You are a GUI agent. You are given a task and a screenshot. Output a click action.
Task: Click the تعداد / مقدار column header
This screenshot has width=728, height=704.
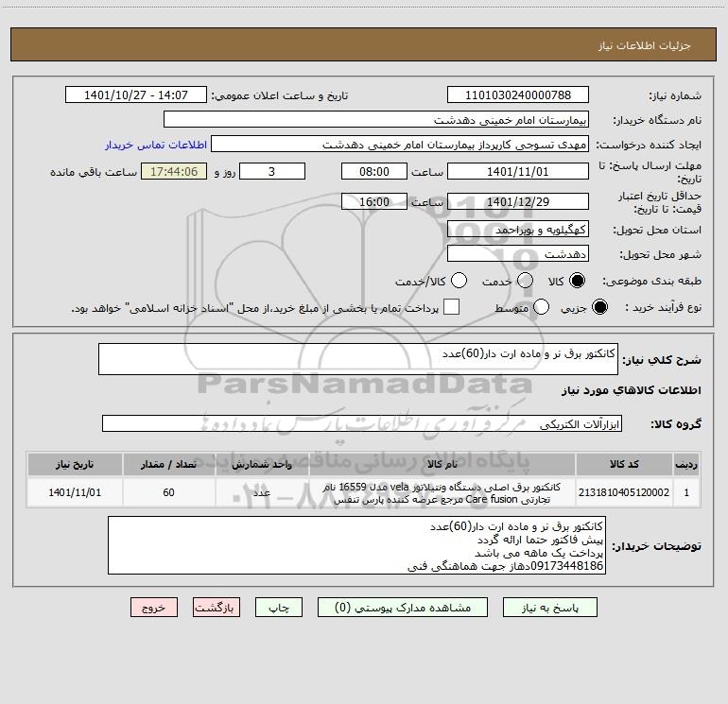pyautogui.click(x=168, y=464)
